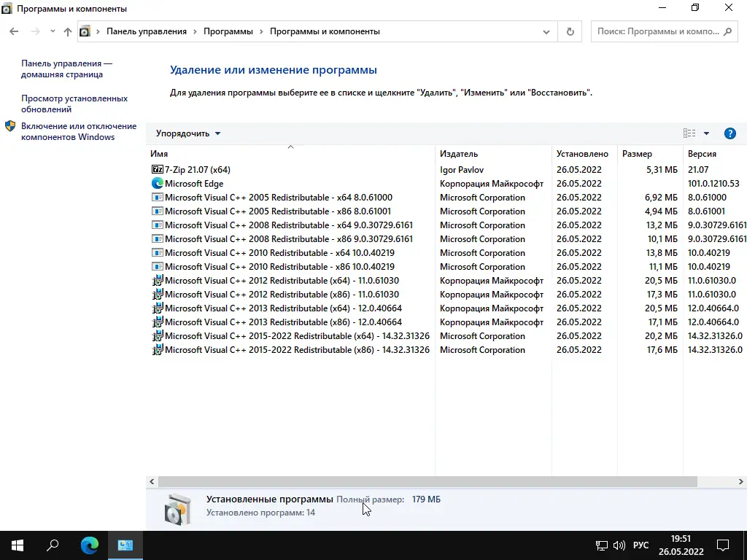Expand chevron before Панель управления in breadcrumb
The width and height of the screenshot is (747, 560).
[98, 31]
